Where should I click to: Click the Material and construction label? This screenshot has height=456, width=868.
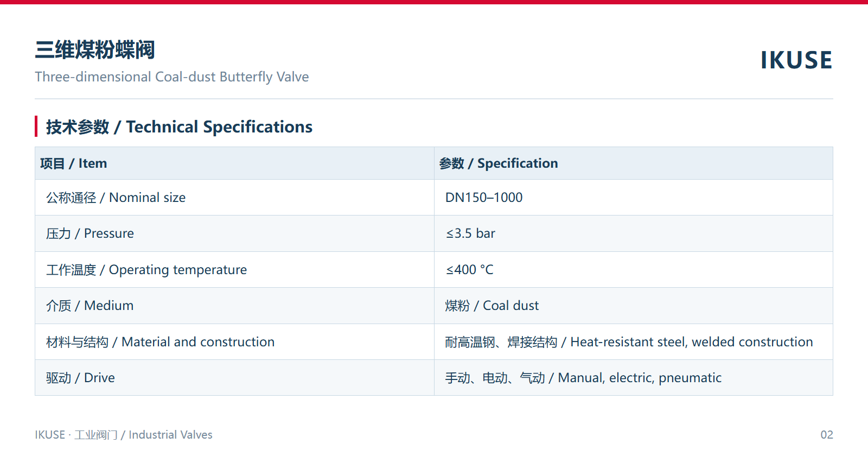click(160, 342)
